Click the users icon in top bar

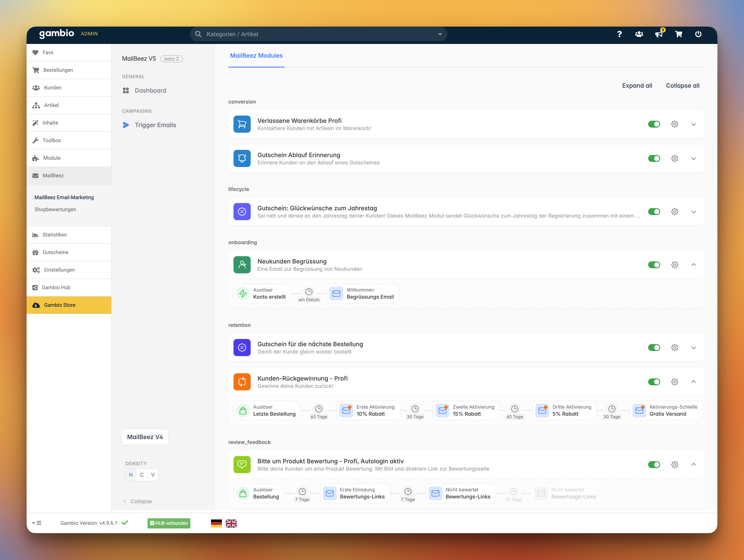(639, 34)
